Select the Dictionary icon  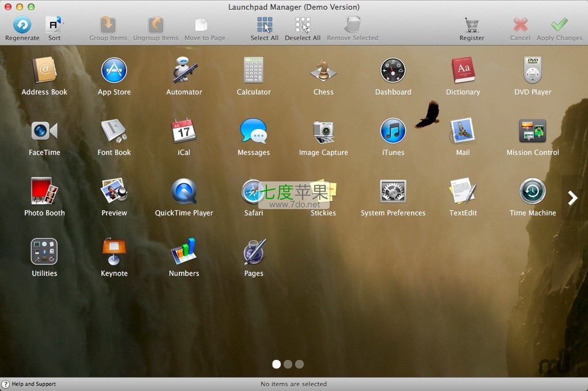click(463, 70)
